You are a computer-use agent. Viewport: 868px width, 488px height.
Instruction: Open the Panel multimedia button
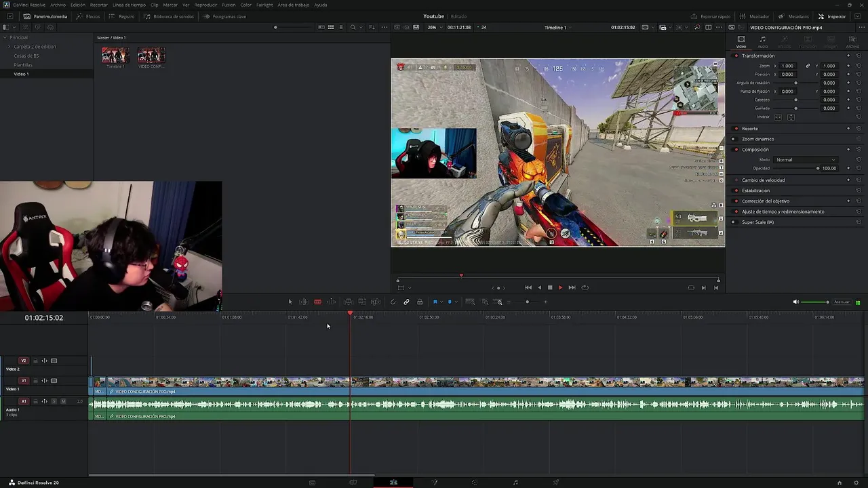[x=45, y=16]
